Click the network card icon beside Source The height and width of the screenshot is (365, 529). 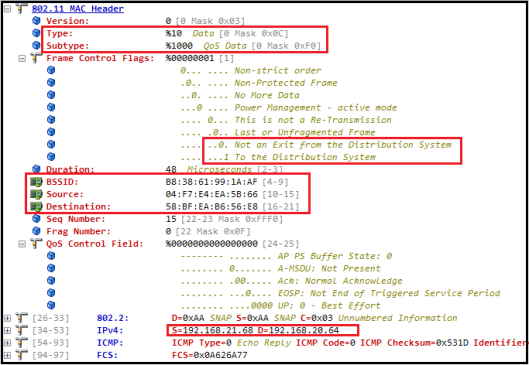click(36, 194)
